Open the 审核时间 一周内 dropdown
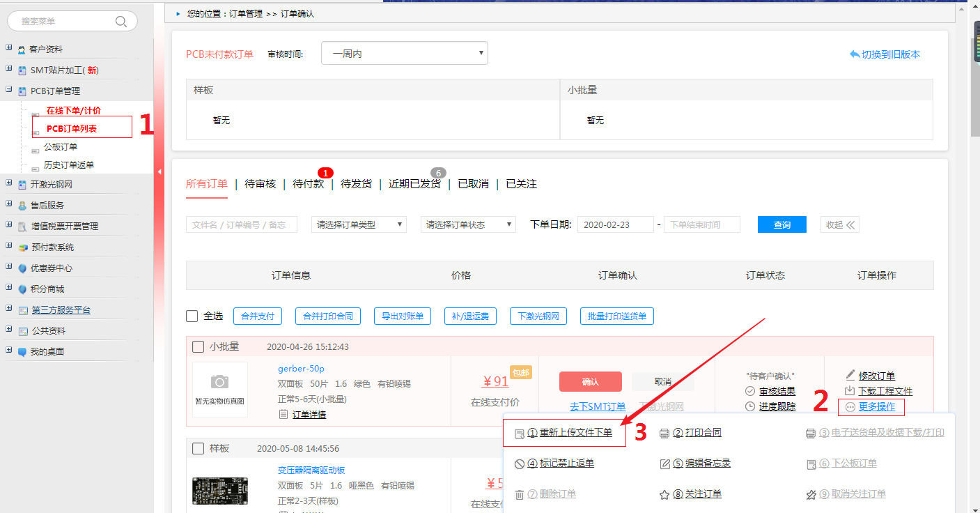The height and width of the screenshot is (513, 980). pos(404,54)
